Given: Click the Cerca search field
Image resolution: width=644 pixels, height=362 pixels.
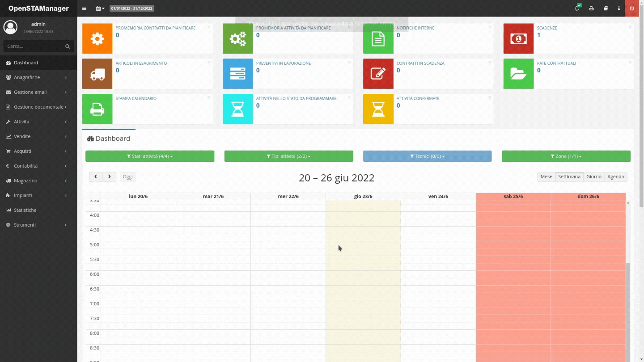Looking at the screenshot, I should tap(35, 46).
